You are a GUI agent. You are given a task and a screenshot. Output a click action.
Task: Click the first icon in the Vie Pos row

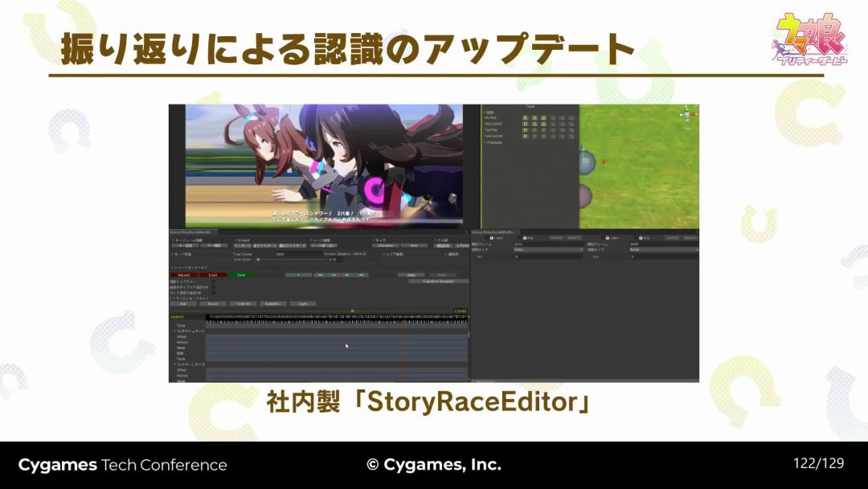click(525, 117)
